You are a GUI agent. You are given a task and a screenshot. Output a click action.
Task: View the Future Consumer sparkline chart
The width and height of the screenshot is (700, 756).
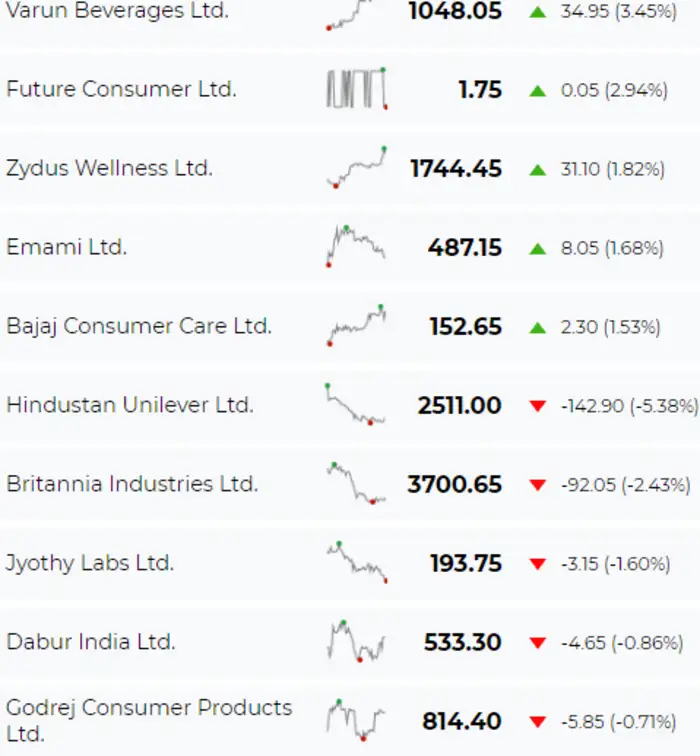[x=356, y=88]
